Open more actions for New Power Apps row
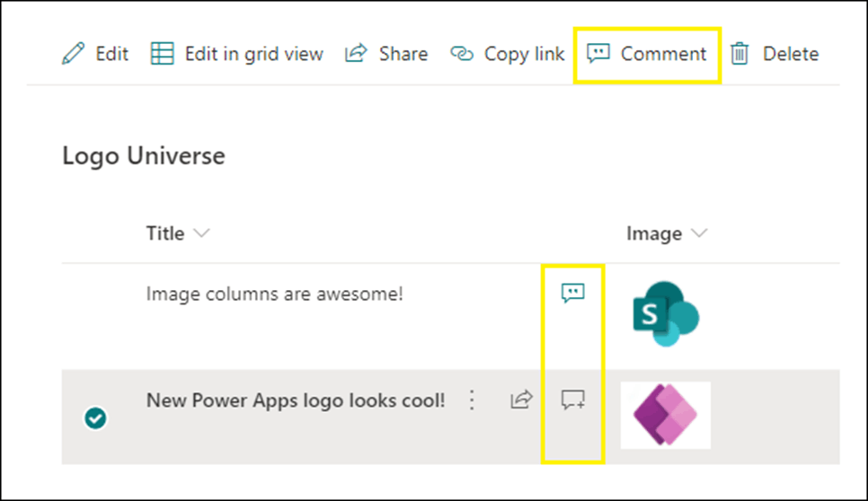868x501 pixels. click(x=472, y=400)
